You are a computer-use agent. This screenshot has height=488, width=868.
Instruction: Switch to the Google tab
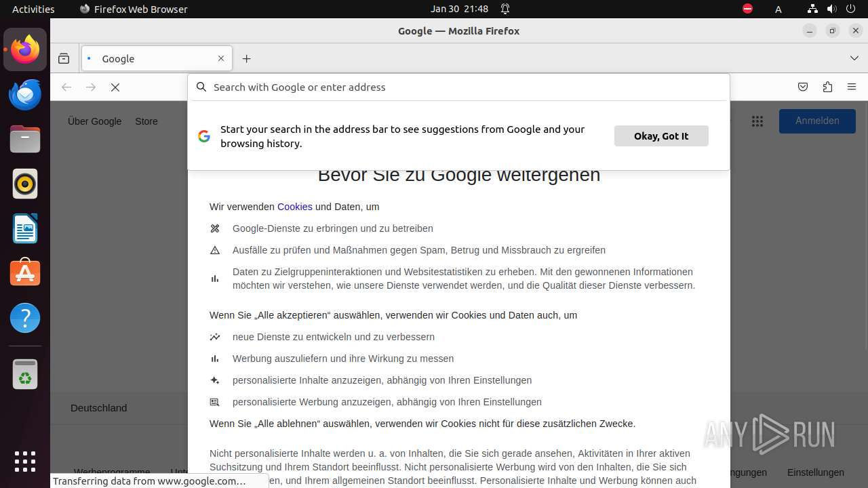coord(157,59)
